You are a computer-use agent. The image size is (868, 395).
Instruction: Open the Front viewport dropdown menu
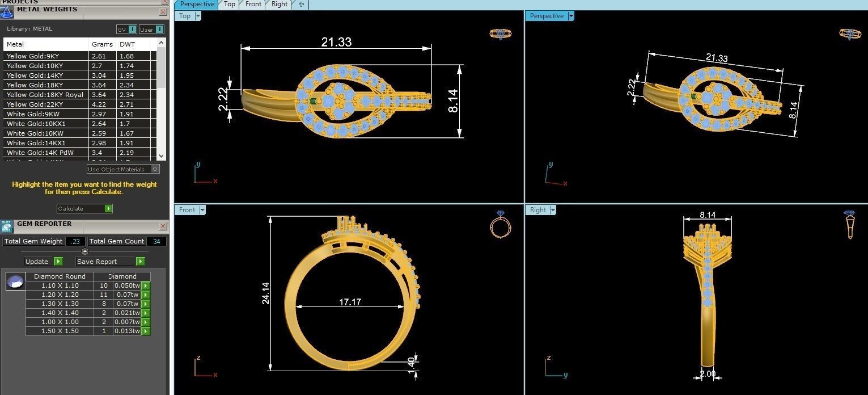tap(202, 210)
